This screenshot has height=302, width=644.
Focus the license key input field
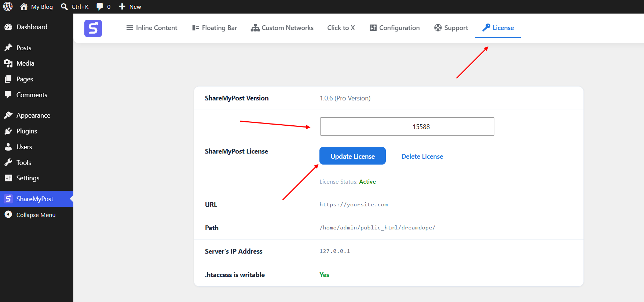click(407, 126)
